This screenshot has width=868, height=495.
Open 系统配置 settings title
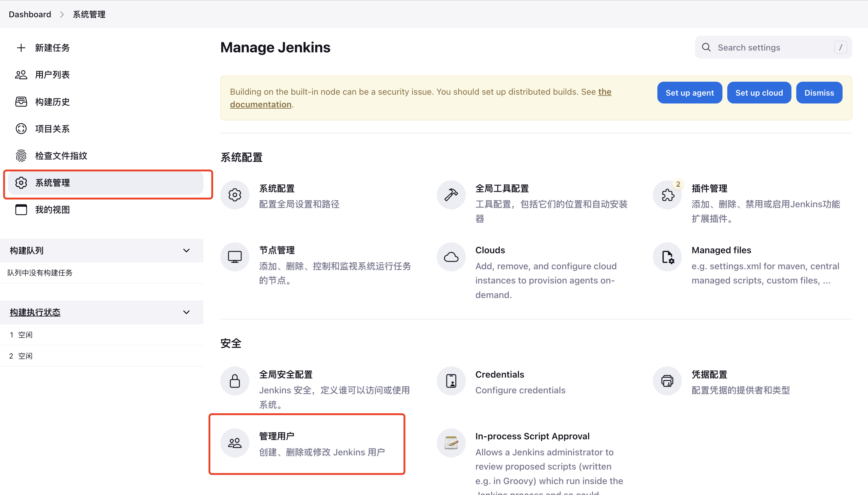277,188
